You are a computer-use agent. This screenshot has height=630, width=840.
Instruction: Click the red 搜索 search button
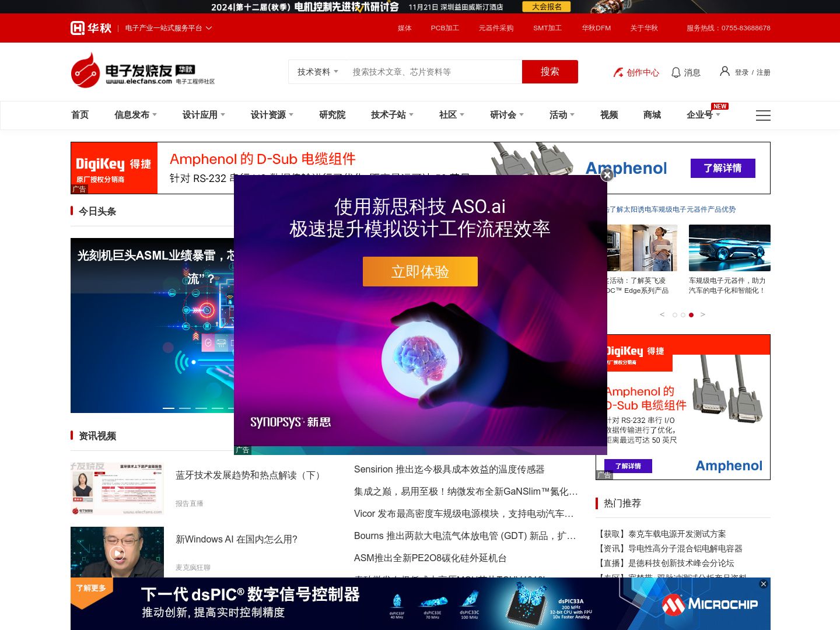[x=550, y=72]
